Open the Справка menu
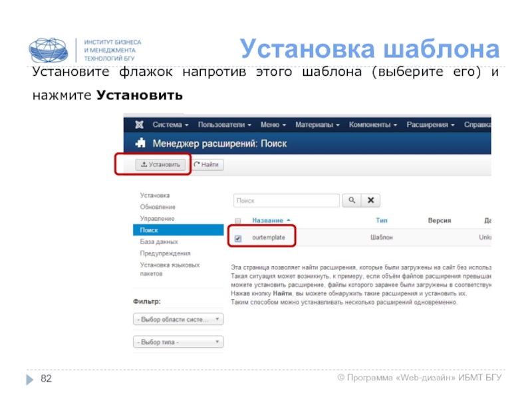The height and width of the screenshot is (399, 532). (477, 124)
